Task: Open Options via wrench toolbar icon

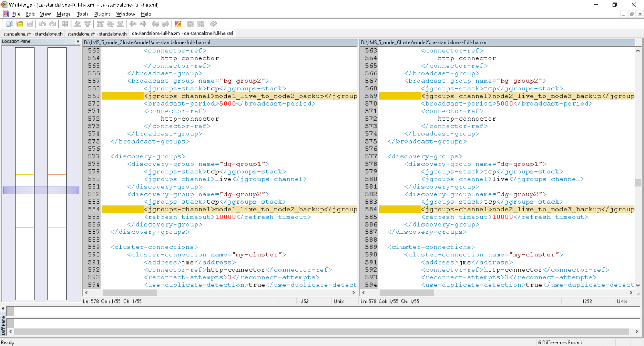Action: click(x=178, y=24)
